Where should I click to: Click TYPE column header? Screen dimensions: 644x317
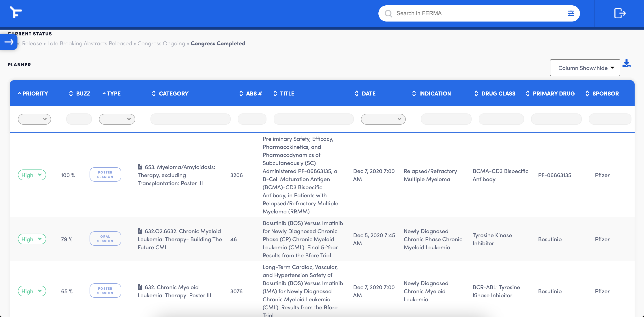point(114,93)
